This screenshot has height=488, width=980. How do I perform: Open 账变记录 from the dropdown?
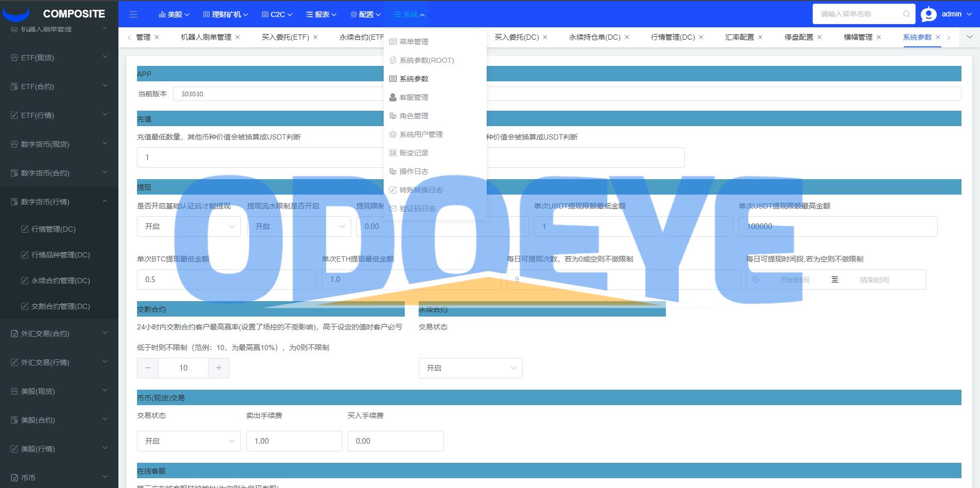(435, 153)
